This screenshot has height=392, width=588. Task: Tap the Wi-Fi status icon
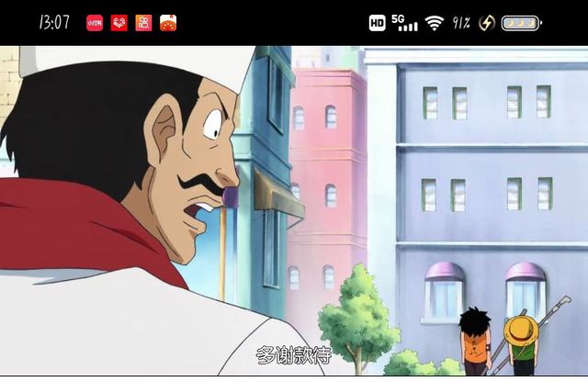tap(435, 23)
